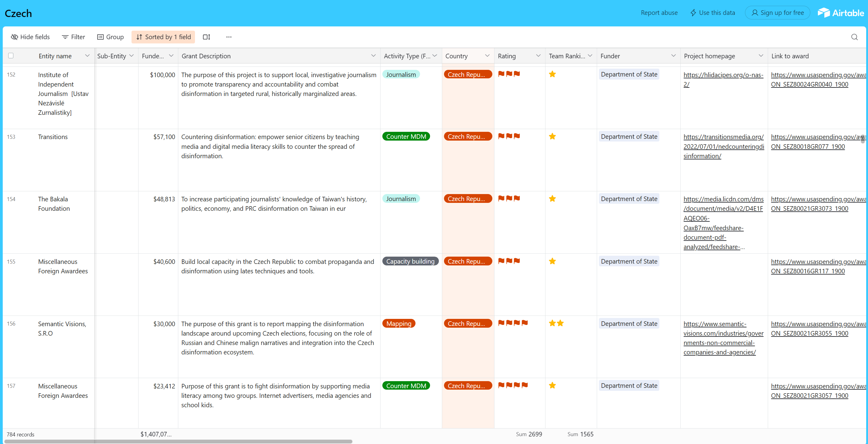Viewport: 868px width, 444px height.
Task: Open the Sorted by 1 field menu
Action: pos(163,37)
